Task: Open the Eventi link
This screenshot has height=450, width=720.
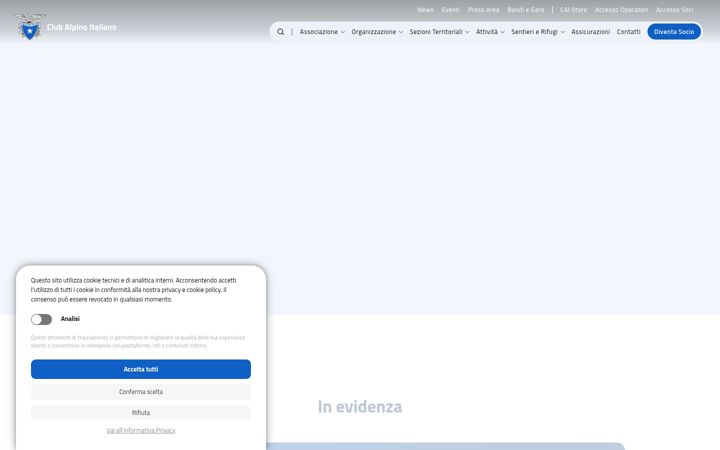Action: click(450, 10)
